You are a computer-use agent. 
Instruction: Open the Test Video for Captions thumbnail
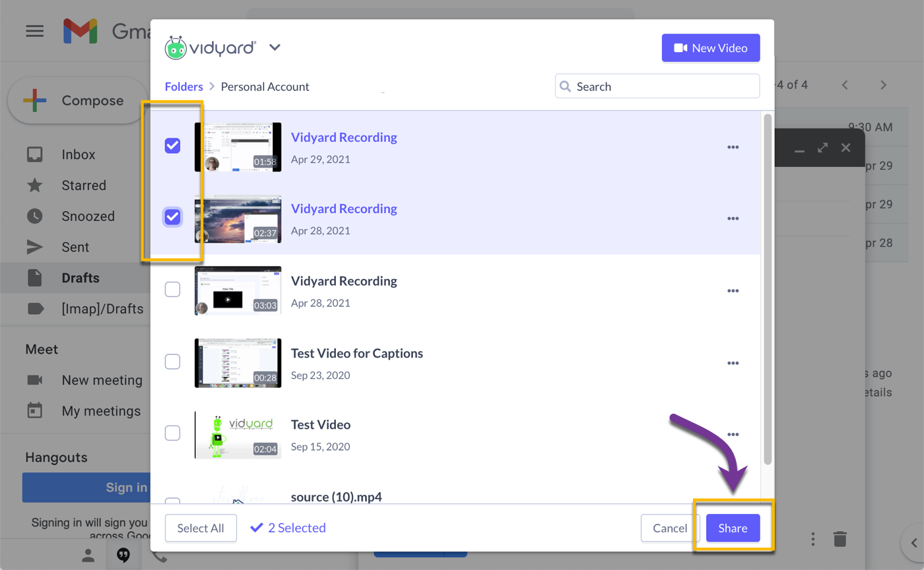pyautogui.click(x=238, y=363)
